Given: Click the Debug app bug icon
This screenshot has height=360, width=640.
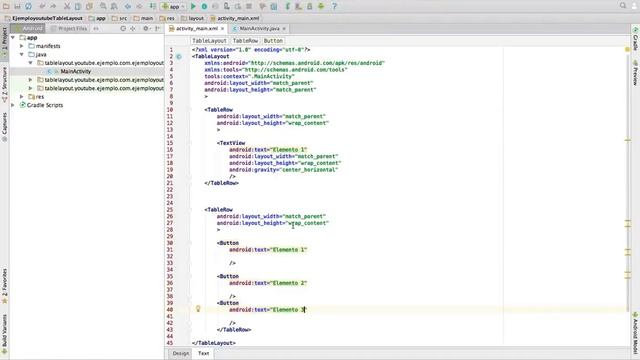Looking at the screenshot, I should click(204, 6).
